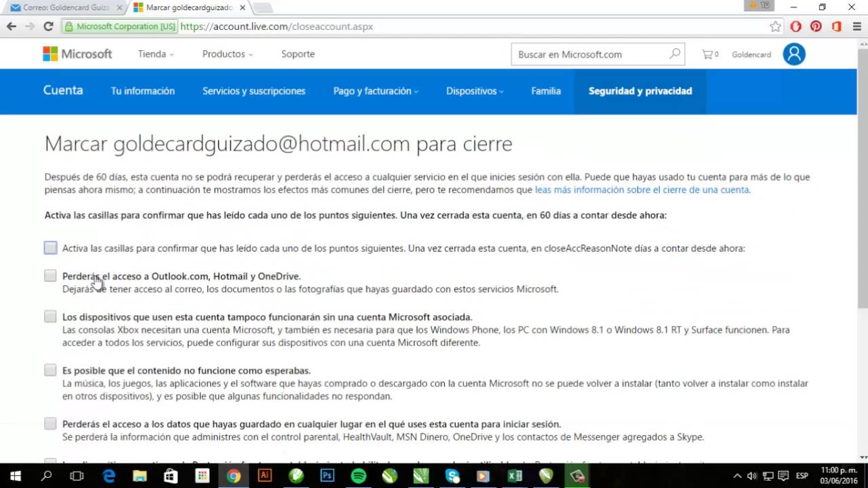Check 'Los dispositivos que usen esta cuenta' box
The image size is (868, 488).
click(51, 317)
